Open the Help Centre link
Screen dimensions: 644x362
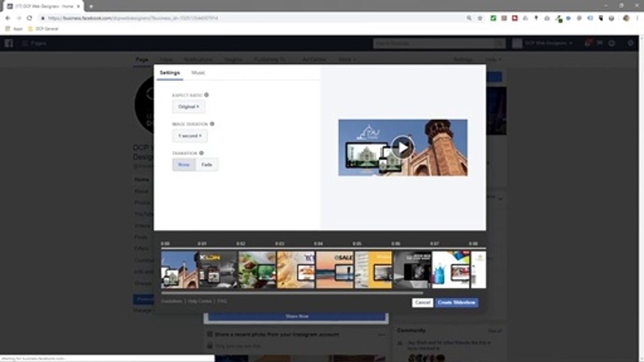(x=200, y=301)
